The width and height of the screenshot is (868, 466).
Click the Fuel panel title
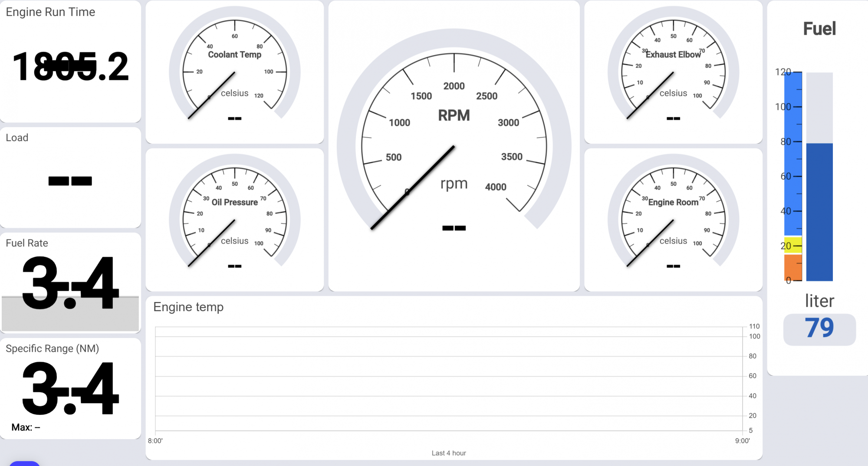click(x=819, y=29)
